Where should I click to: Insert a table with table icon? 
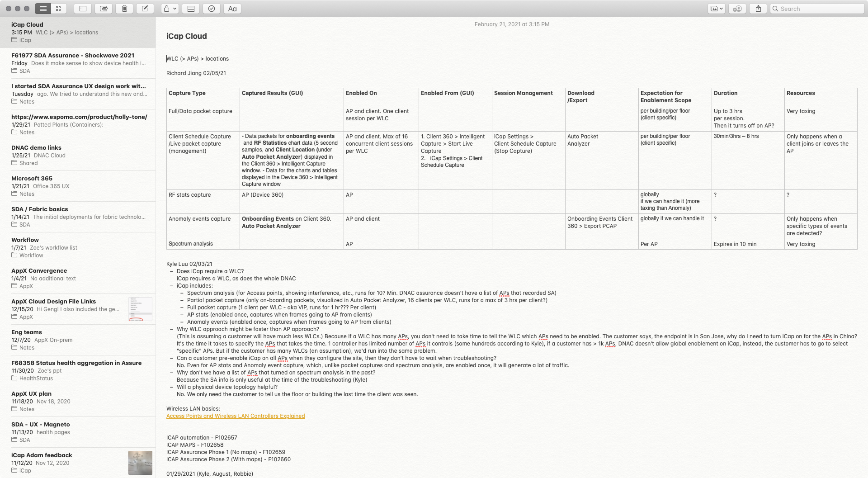(x=191, y=9)
